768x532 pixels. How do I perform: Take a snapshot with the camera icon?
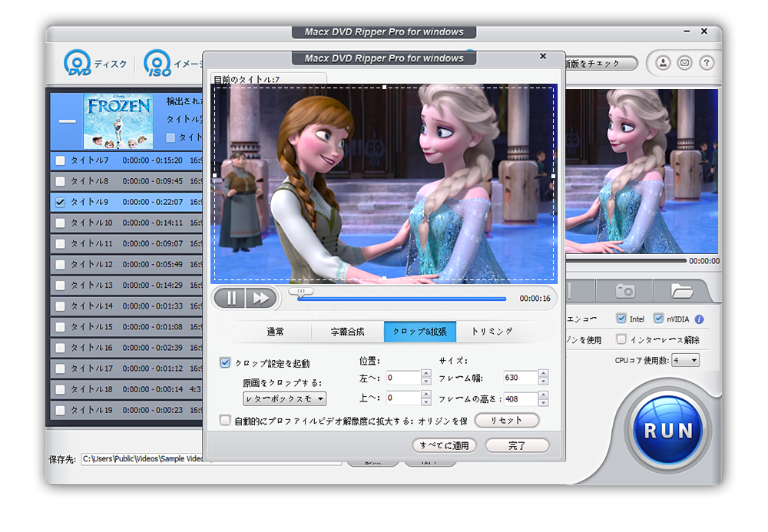[625, 291]
